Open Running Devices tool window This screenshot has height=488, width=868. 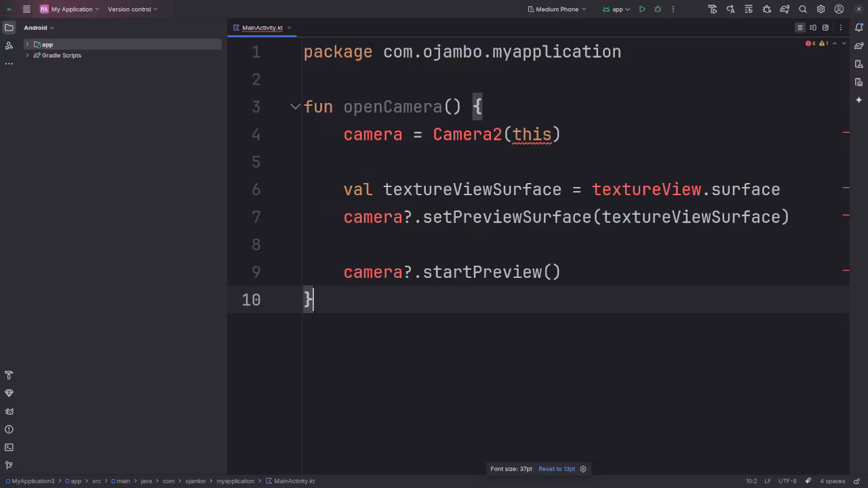coord(859,82)
